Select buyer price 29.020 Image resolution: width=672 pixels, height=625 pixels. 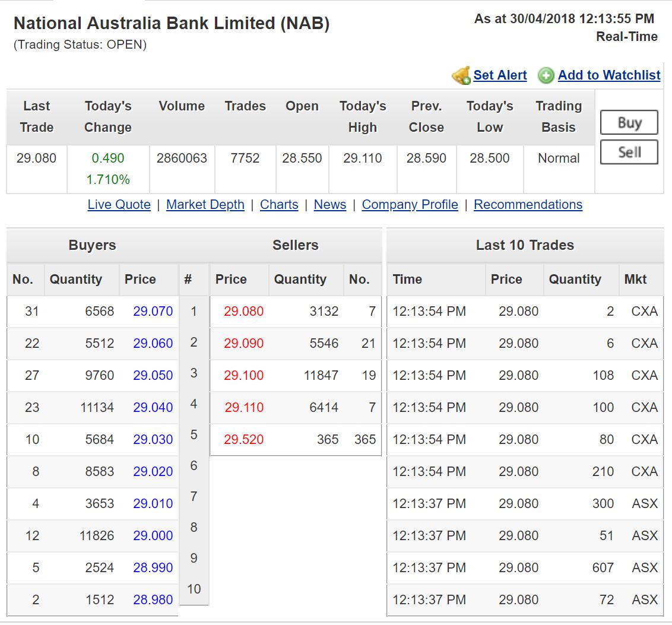(153, 472)
